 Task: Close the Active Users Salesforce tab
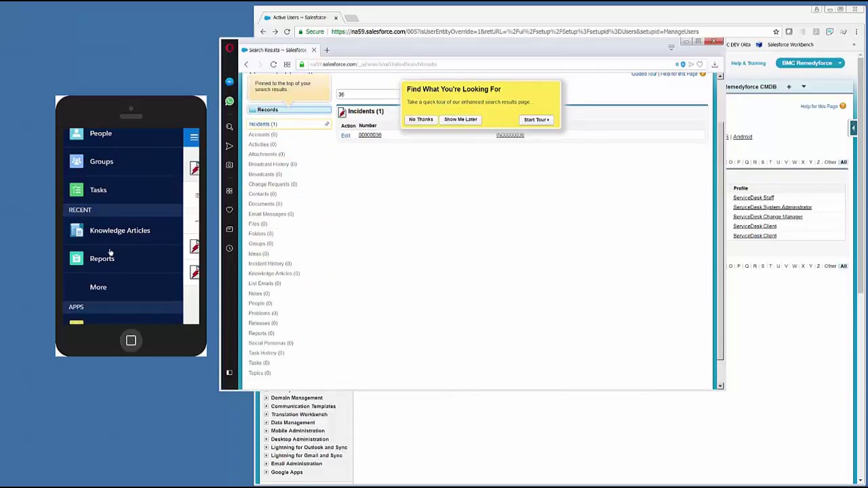[336, 18]
